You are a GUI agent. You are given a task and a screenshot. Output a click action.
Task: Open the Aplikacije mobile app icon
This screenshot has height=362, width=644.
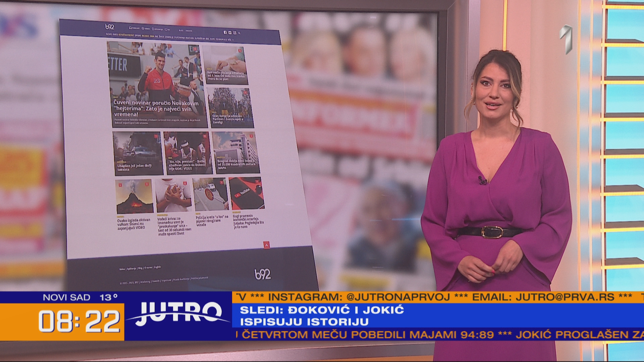[x=154, y=29]
